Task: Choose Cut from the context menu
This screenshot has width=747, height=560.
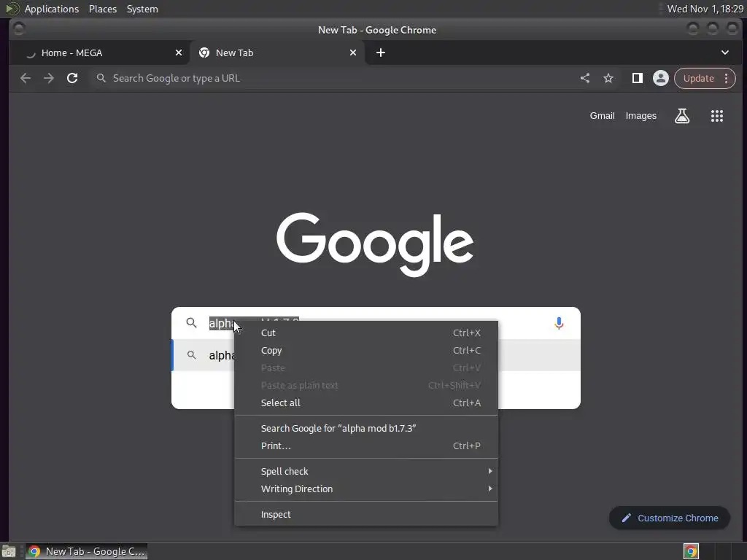Action: coord(366,332)
